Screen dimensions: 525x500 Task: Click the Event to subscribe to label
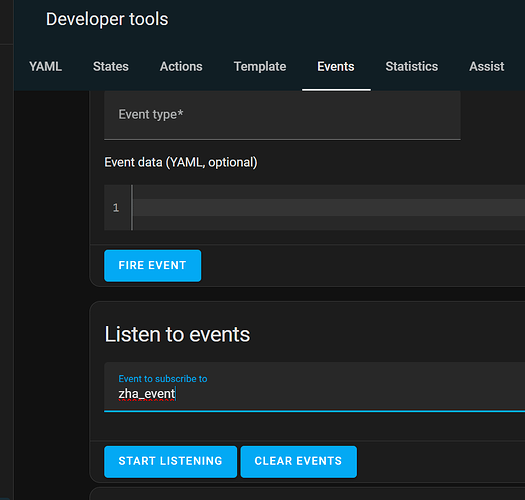pyautogui.click(x=163, y=379)
